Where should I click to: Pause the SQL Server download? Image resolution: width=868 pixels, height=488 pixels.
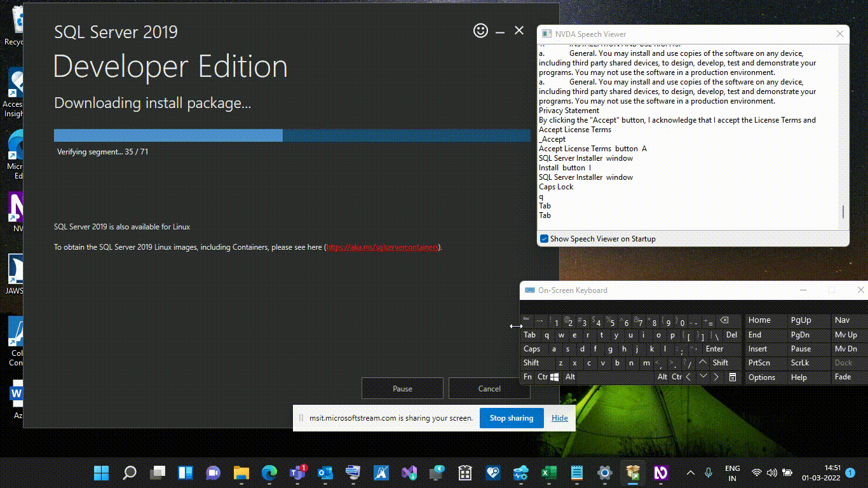[402, 388]
